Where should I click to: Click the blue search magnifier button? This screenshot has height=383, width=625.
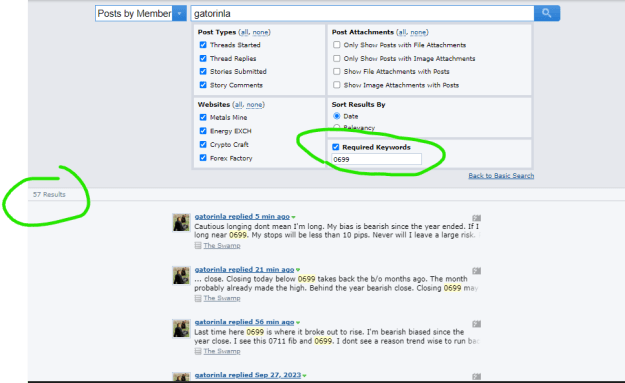[547, 14]
